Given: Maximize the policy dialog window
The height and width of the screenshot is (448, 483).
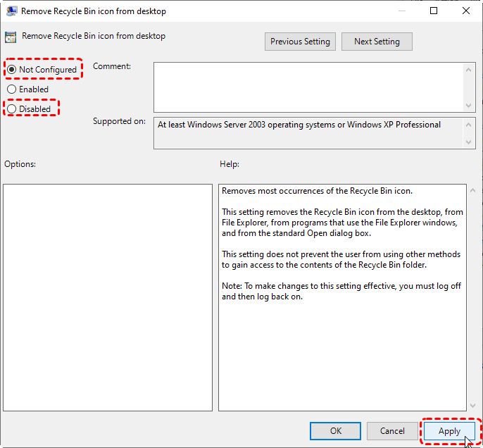Looking at the screenshot, I should [434, 11].
